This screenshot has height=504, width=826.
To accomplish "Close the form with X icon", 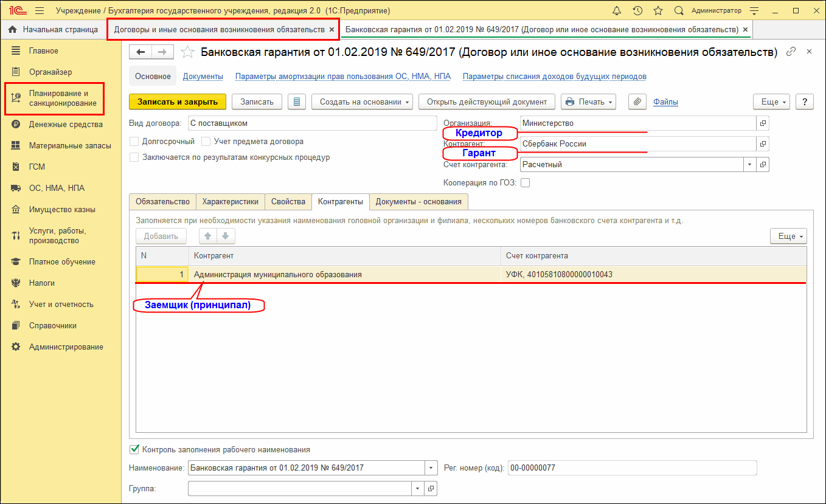I will (x=809, y=52).
